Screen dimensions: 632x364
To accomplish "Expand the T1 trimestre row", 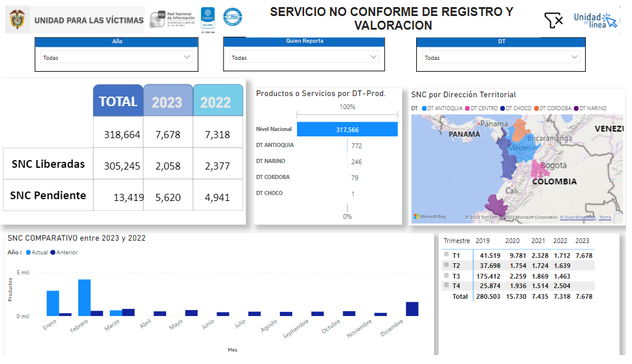I will 446,255.
